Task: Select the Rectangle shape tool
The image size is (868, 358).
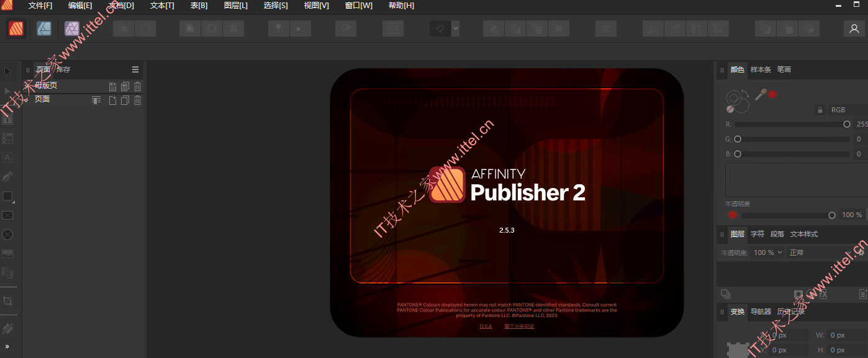Action: 8,196
